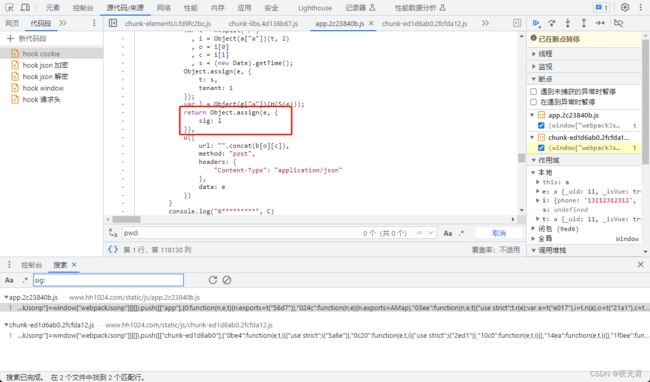
Task: Open chunk-elementUI.fd9fc2bc.js editor tab
Action: pyautogui.click(x=167, y=24)
